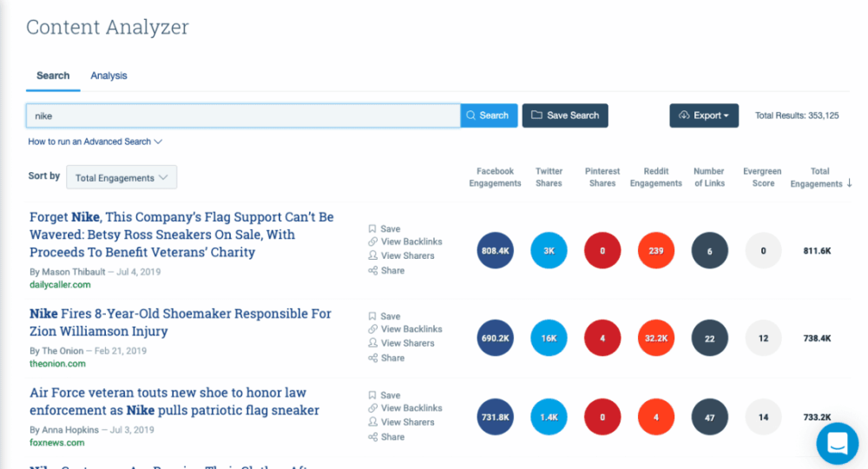The height and width of the screenshot is (469, 868).
Task: Click the Total Engagements sort arrow in the header
Action: click(x=849, y=183)
